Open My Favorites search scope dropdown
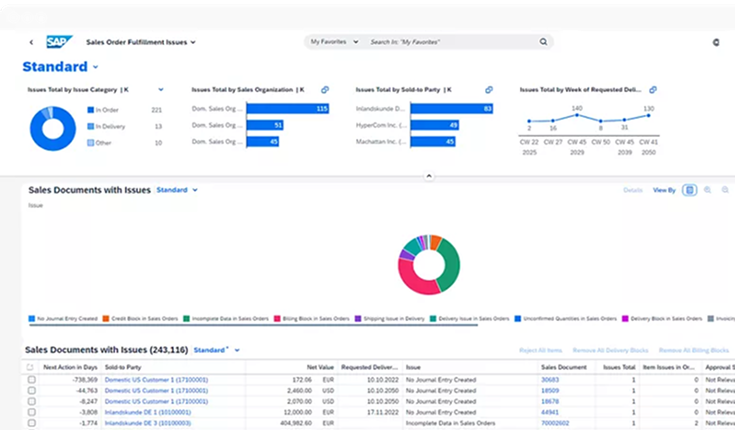The height and width of the screenshot is (430, 735). point(332,42)
